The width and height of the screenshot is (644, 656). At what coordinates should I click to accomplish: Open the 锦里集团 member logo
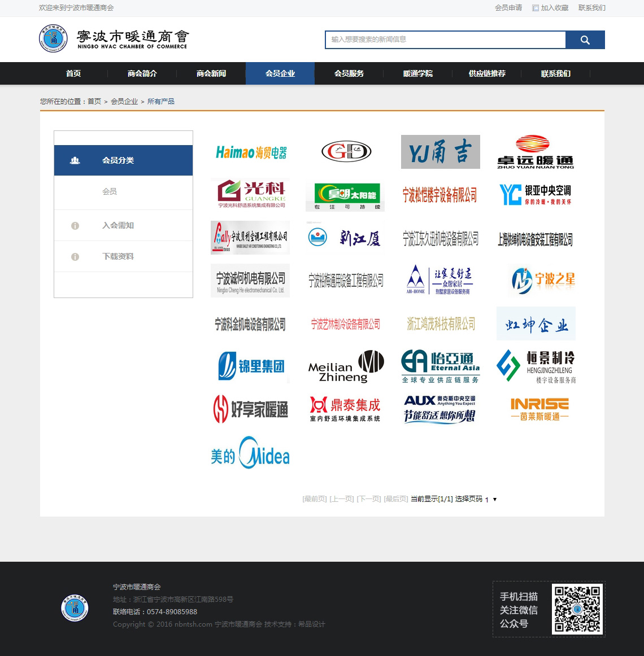click(x=250, y=366)
